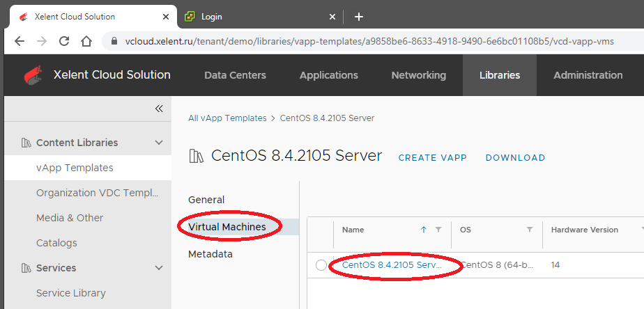The height and width of the screenshot is (309, 644).
Task: Click the Services section heading
Action: (x=56, y=268)
